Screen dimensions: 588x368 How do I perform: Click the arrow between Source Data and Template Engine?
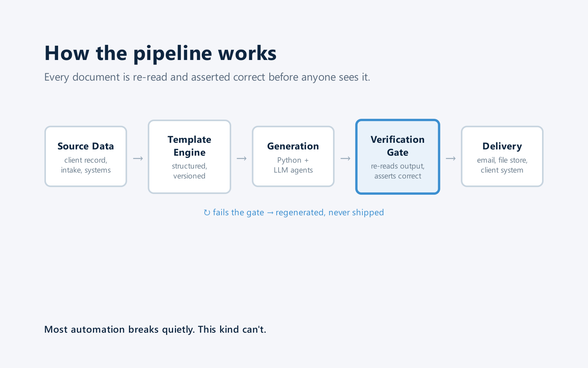[x=138, y=159]
